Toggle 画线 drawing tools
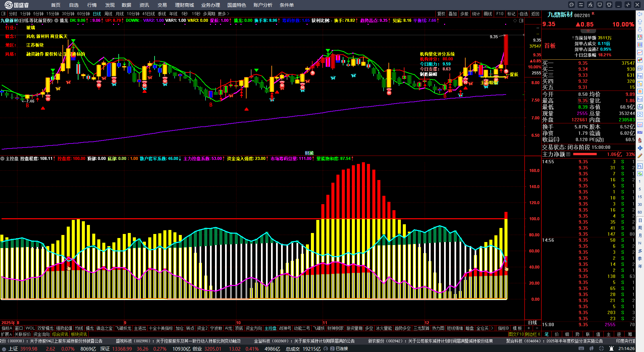This screenshot has width=644, height=352. [488, 14]
